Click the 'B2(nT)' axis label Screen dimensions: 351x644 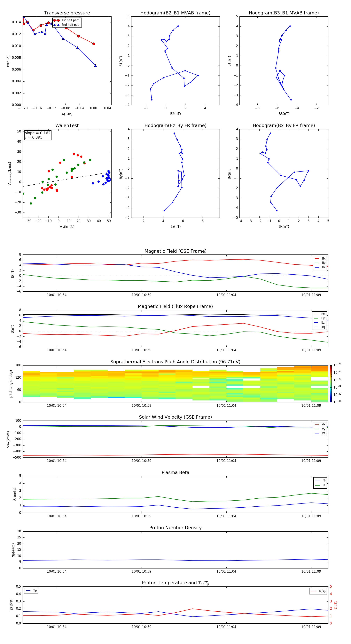point(175,114)
